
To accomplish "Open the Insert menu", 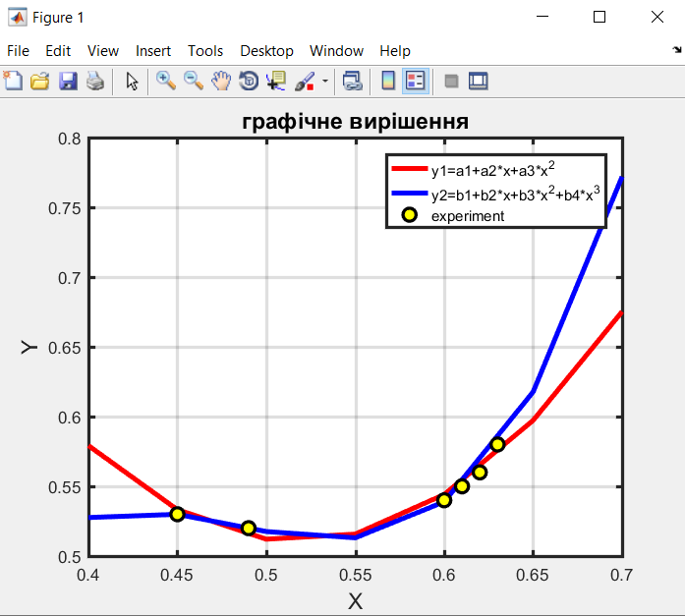I will pos(153,51).
